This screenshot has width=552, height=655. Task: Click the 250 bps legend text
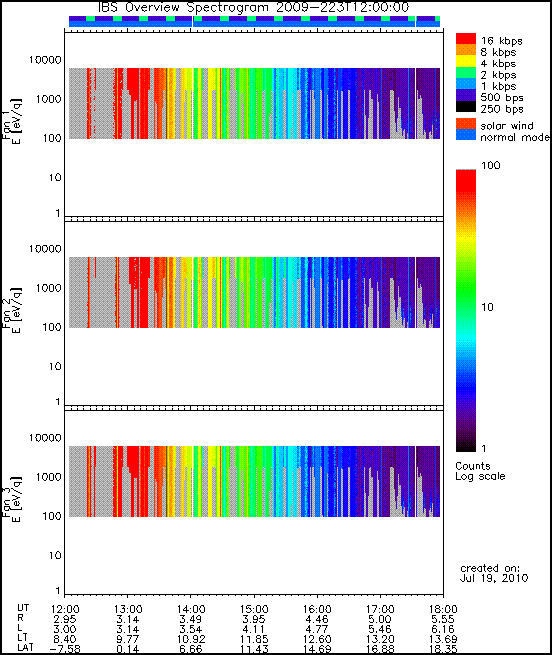pos(502,109)
